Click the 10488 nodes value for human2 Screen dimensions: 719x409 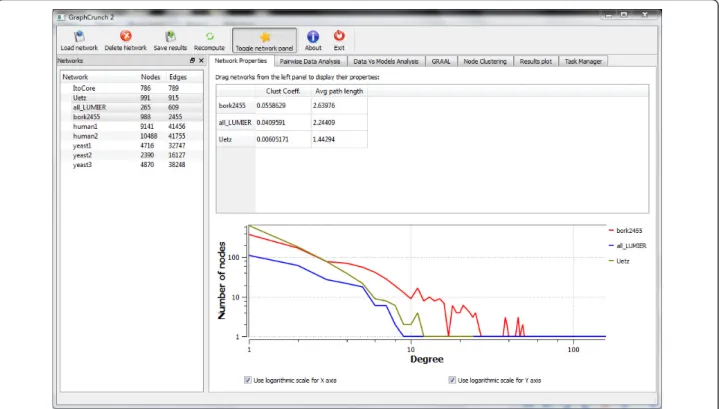click(x=149, y=136)
